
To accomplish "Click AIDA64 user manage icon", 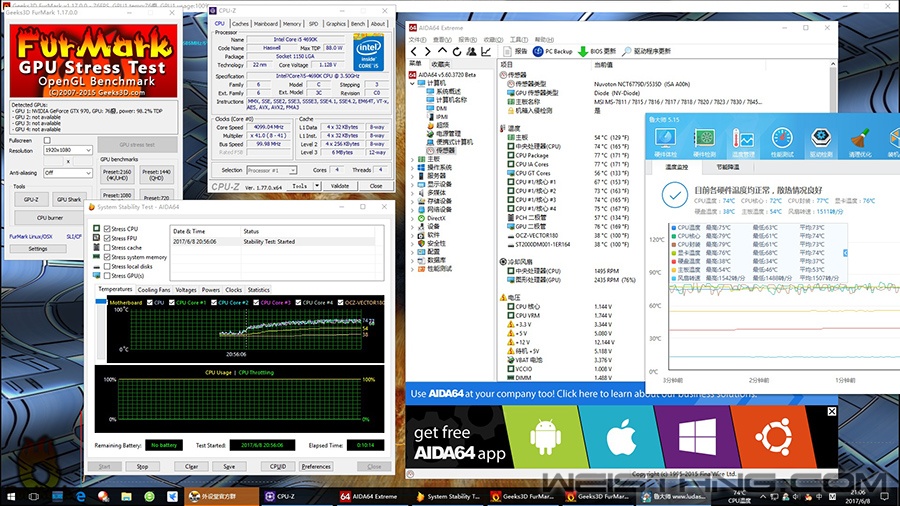I will 471,52.
